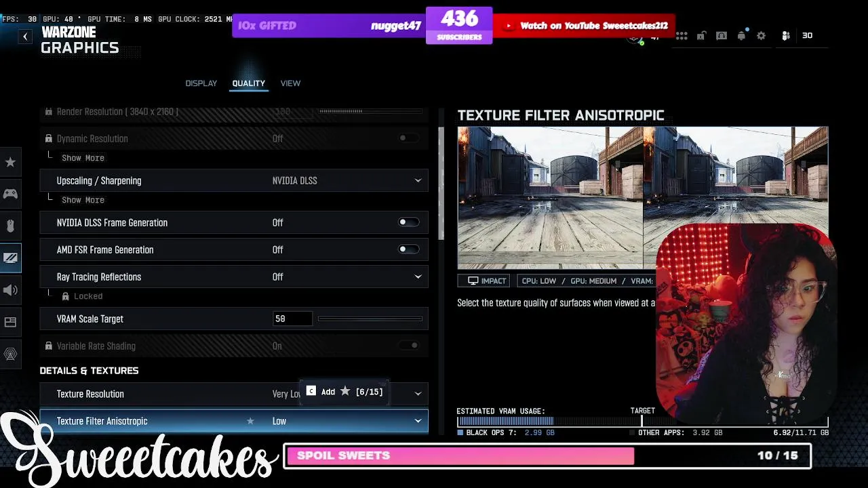The height and width of the screenshot is (488, 868).
Task: Click the DETAILS & TEXTURES section heading
Action: tap(89, 371)
